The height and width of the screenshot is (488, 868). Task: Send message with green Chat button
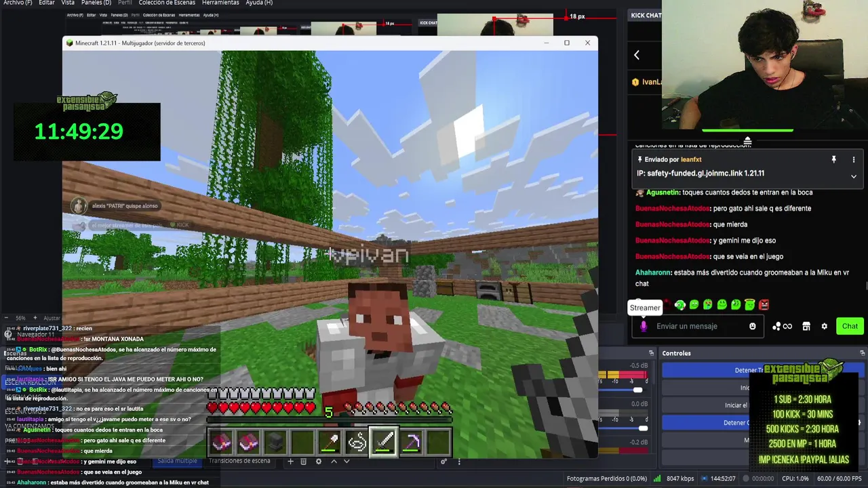[x=850, y=326]
